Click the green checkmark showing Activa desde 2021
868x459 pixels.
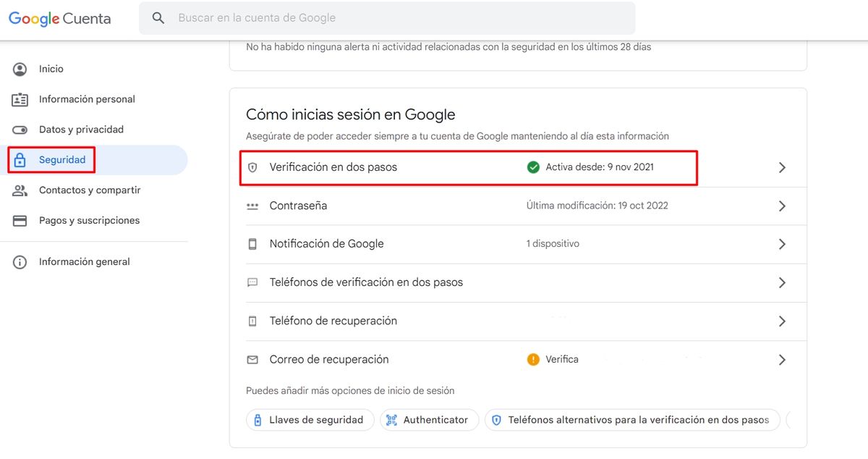pyautogui.click(x=533, y=167)
